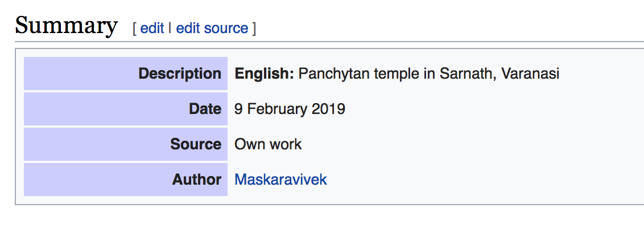This screenshot has height=228, width=644.
Task: Click the day number "9" in the date
Action: coord(239,109)
